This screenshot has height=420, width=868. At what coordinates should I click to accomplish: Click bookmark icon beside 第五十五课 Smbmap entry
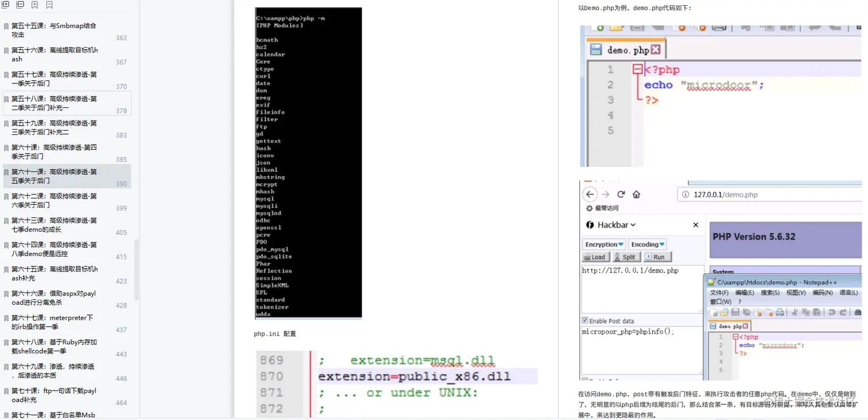[x=6, y=26]
